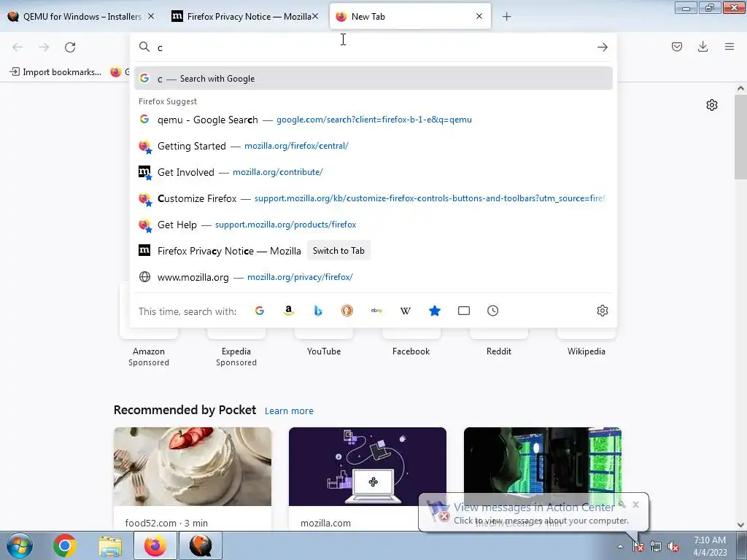Open Windows Start menu

[x=20, y=545]
